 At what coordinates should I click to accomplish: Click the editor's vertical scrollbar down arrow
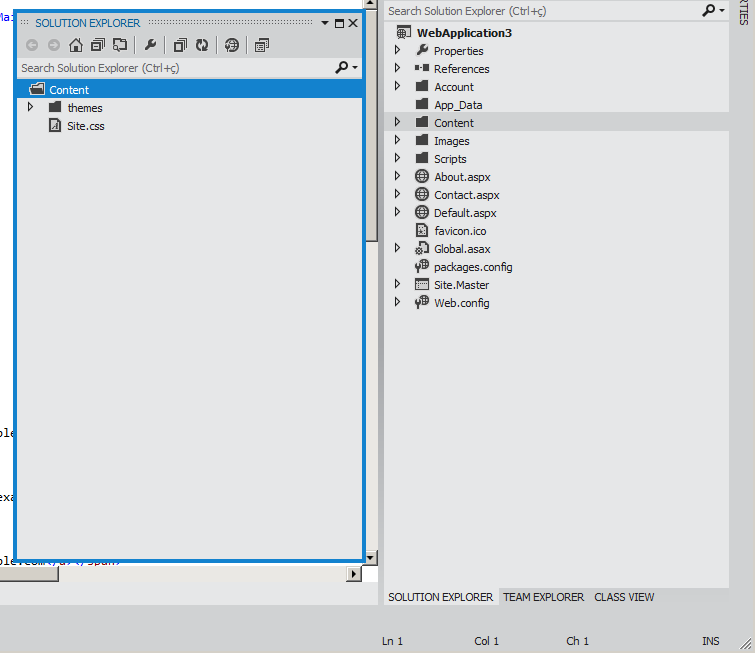point(370,558)
